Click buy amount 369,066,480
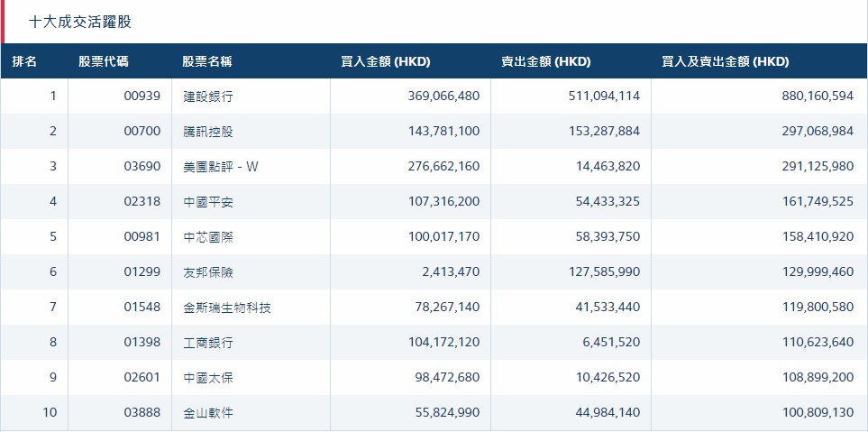Viewport: 868px width, 432px height. (x=444, y=96)
